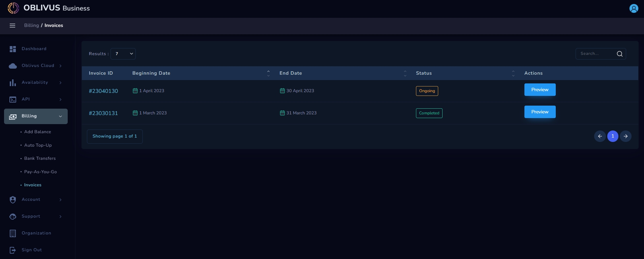The height and width of the screenshot is (259, 644).
Task: Go to previous page arrow
Action: click(600, 136)
